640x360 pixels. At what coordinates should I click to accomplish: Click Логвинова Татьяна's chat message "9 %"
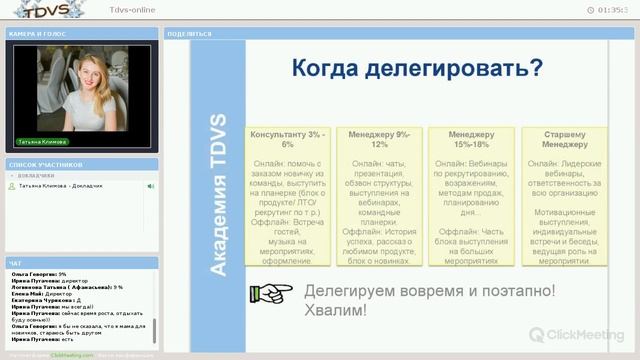pos(118,287)
